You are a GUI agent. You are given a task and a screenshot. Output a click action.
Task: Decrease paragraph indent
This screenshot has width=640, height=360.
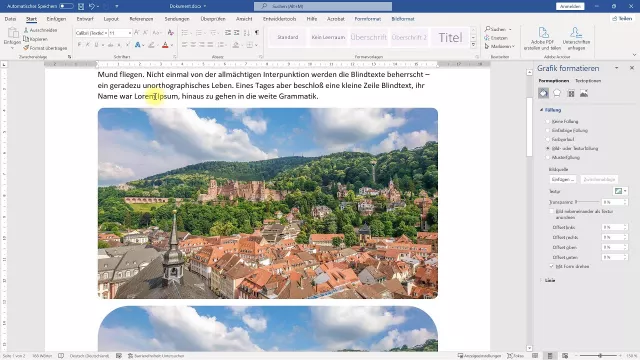228,33
